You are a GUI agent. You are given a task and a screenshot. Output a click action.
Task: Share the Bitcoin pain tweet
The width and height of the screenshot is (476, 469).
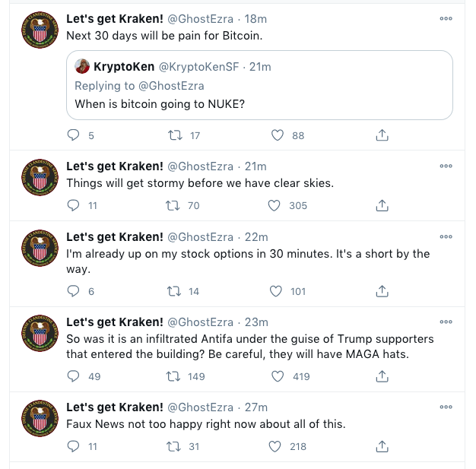tap(382, 135)
